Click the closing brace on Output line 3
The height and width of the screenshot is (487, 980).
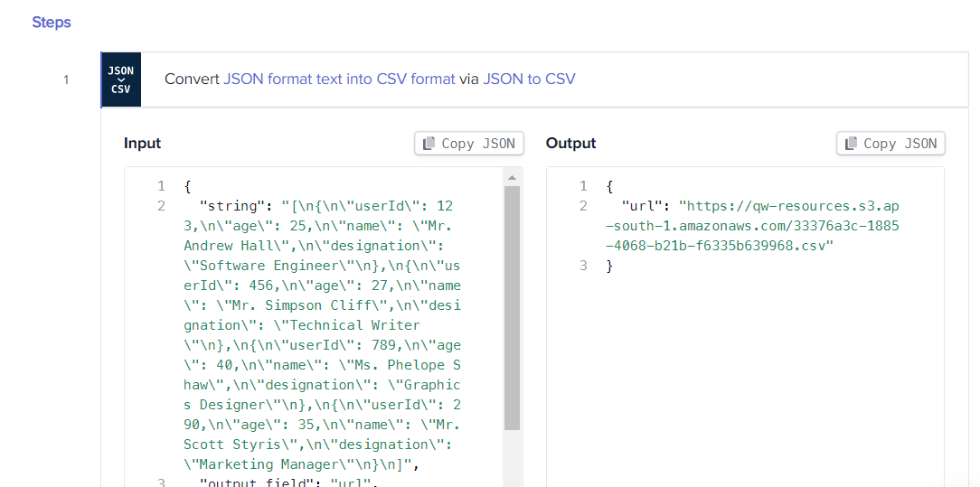coord(609,266)
